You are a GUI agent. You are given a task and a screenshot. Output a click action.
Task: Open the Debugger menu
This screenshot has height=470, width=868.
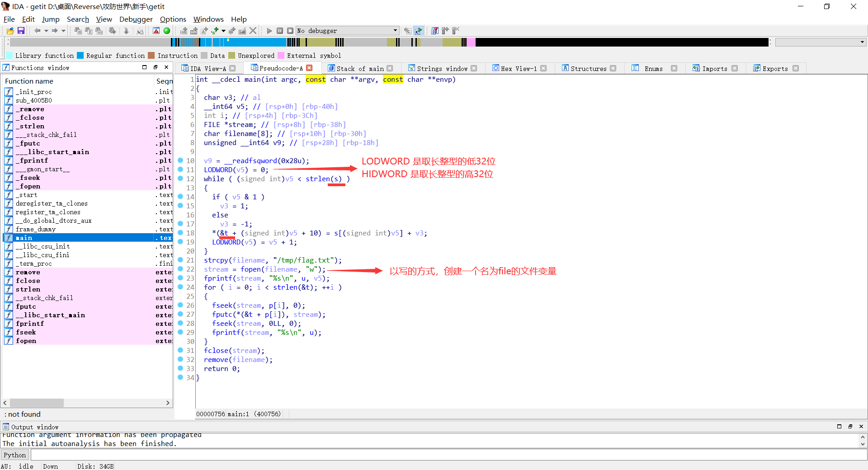click(136, 19)
